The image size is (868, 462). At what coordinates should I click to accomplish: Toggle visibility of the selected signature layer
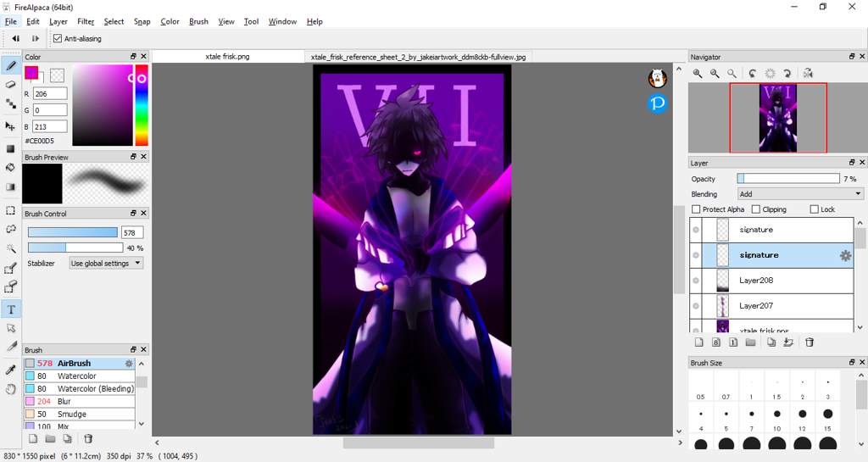696,255
